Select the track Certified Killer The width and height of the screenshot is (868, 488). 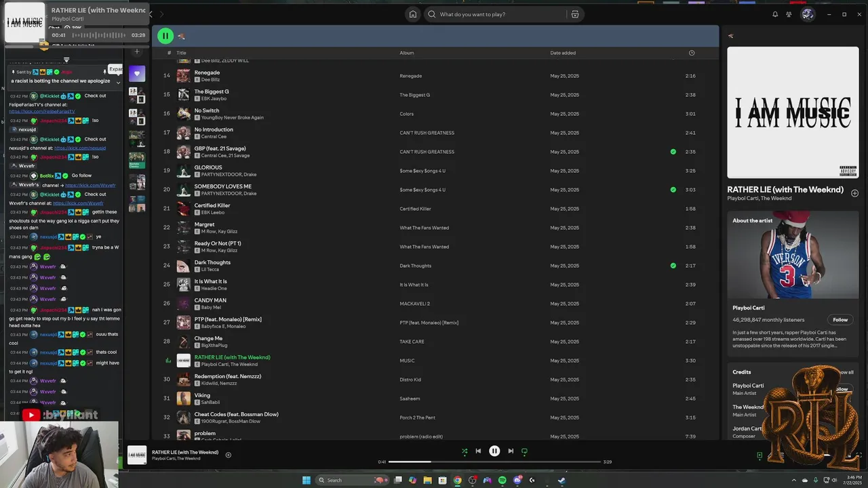[212, 205]
